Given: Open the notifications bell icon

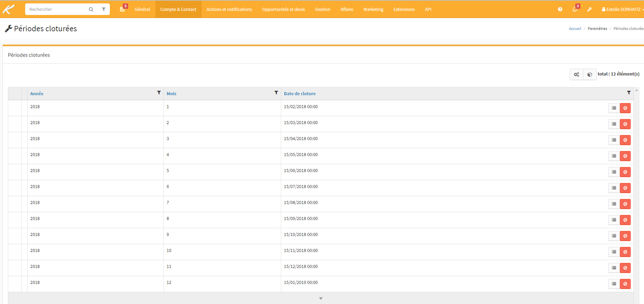Looking at the screenshot, I should click(575, 9).
